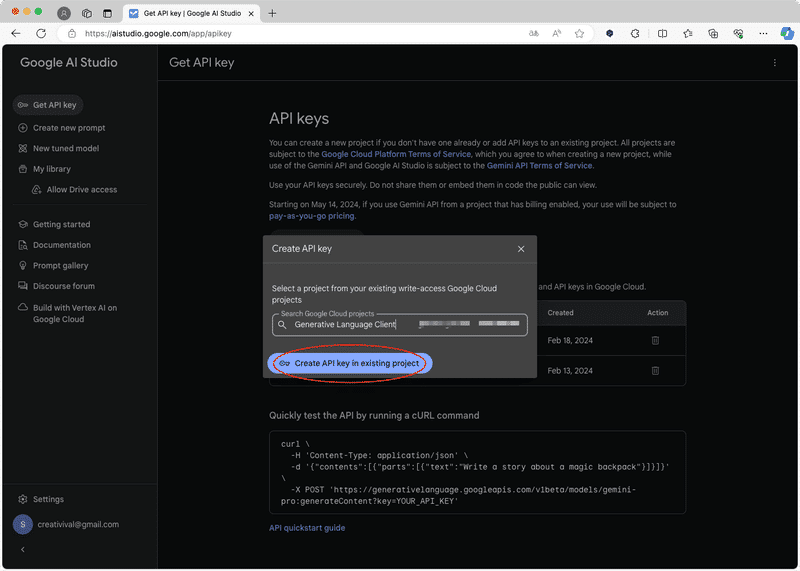800x571 pixels.
Task: Click the Google AI Studio logo text
Action: point(69,63)
